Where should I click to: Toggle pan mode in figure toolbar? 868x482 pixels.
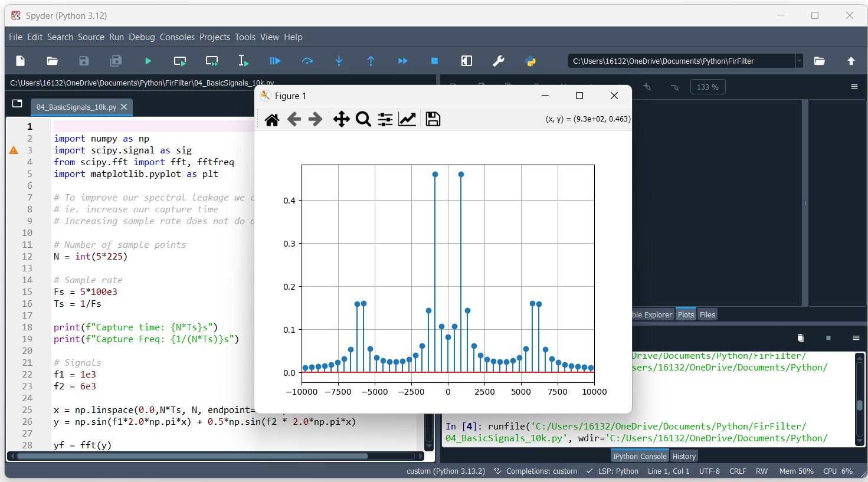(341, 119)
